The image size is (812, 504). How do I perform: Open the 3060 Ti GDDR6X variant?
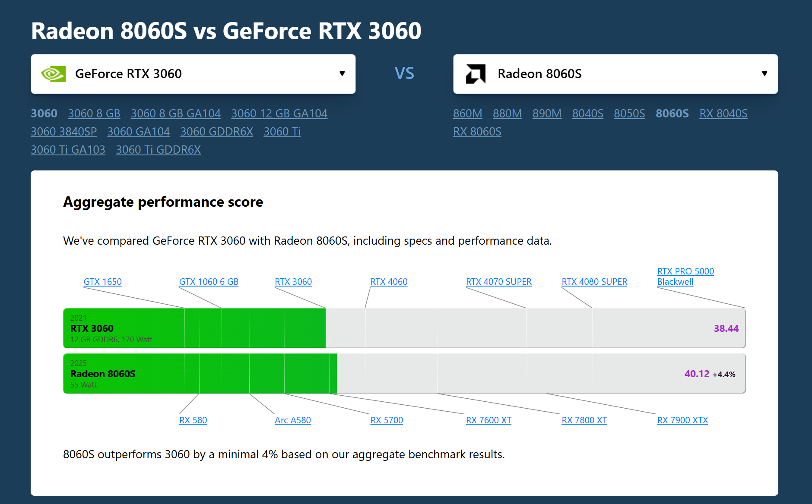[159, 150]
